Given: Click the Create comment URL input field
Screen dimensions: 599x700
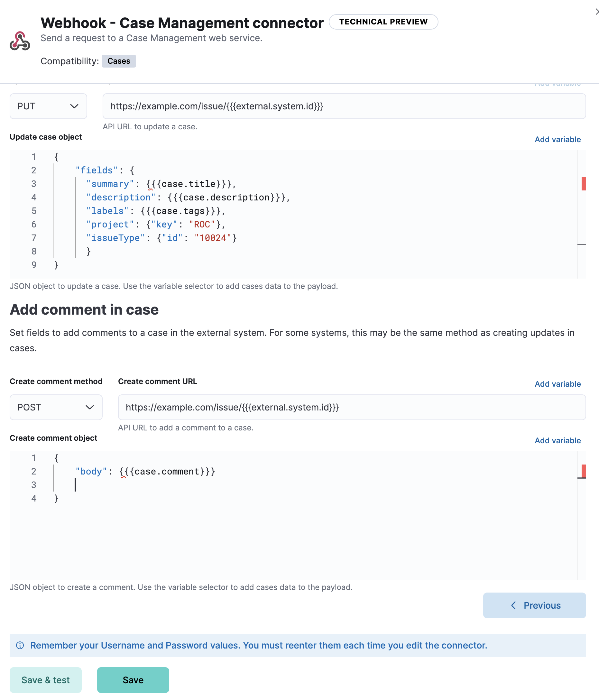Looking at the screenshot, I should click(351, 407).
